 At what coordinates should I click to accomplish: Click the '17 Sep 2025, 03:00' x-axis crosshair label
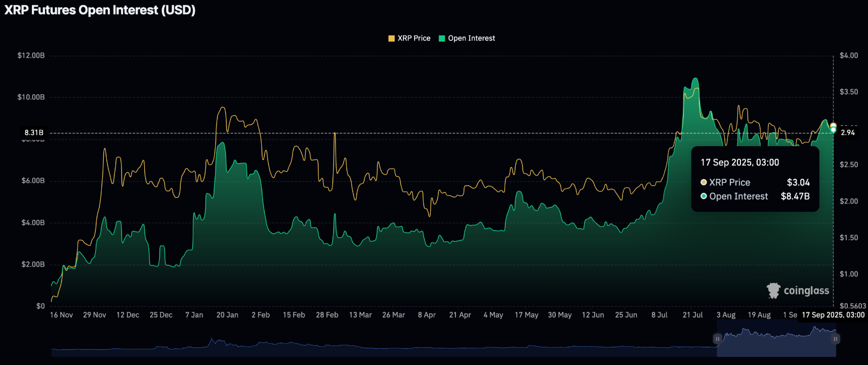point(833,315)
